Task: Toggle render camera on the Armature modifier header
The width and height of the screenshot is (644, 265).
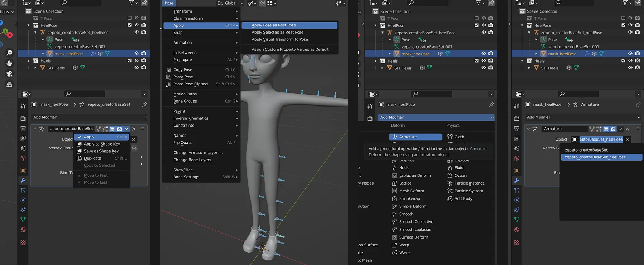Action: [x=613, y=129]
